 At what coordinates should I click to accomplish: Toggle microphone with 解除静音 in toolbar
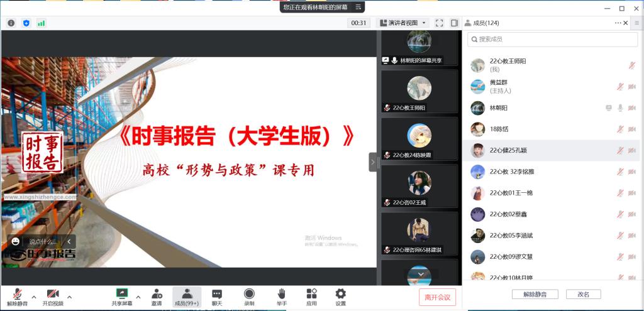click(x=17, y=297)
